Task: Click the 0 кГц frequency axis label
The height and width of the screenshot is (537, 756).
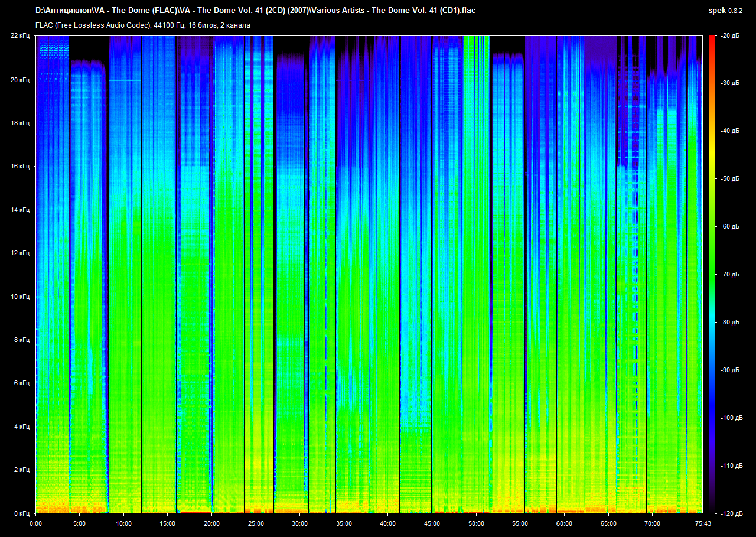Action: click(22, 513)
